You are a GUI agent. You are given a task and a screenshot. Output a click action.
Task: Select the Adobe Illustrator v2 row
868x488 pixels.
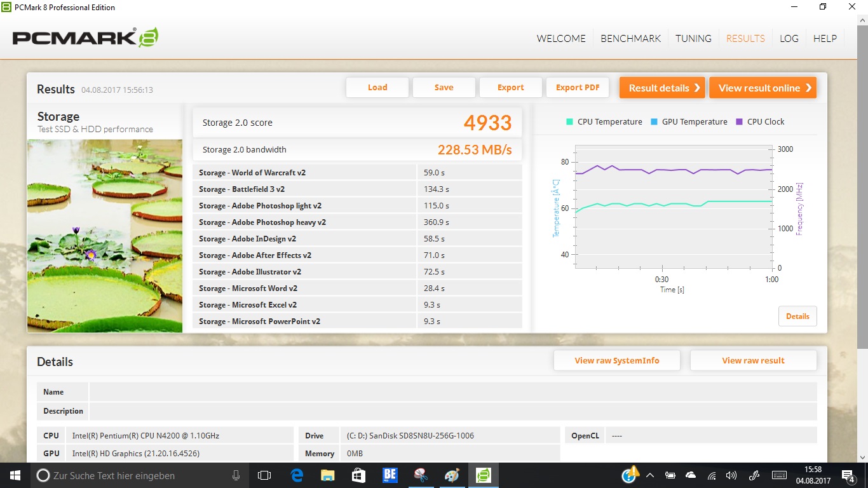[x=357, y=271]
